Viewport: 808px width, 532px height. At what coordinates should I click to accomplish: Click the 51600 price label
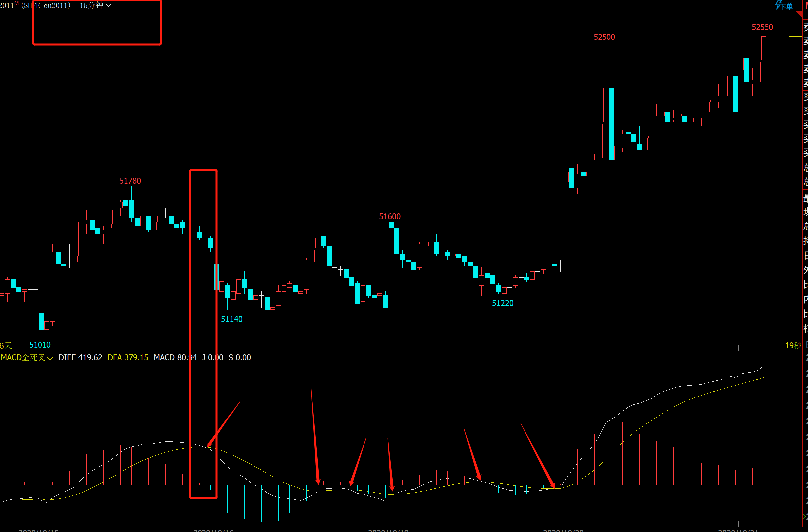click(390, 217)
